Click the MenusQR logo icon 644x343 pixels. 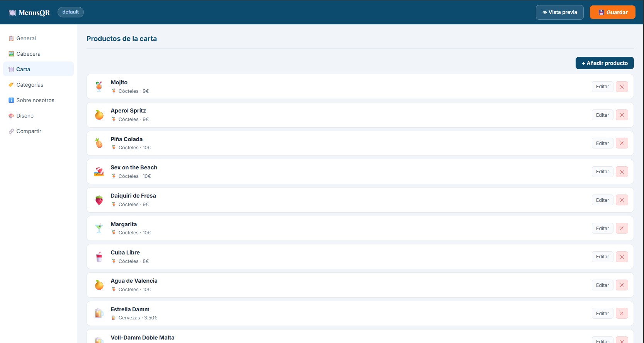tap(12, 13)
